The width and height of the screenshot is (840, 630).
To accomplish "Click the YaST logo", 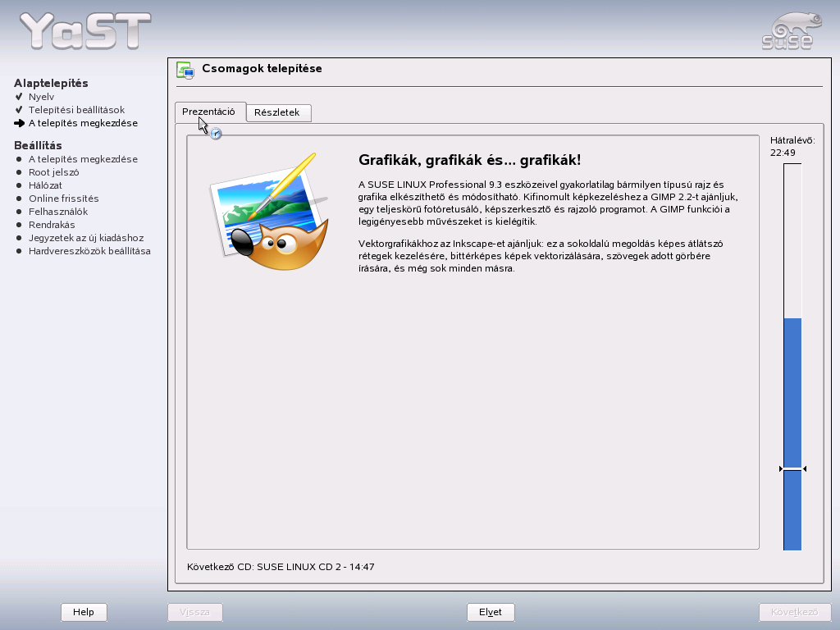I will tap(85, 31).
